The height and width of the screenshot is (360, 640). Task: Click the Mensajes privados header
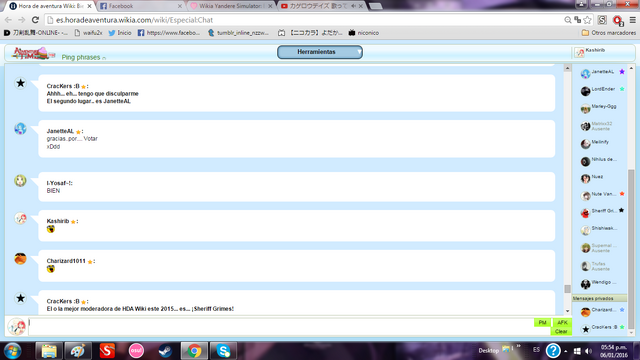click(599, 298)
